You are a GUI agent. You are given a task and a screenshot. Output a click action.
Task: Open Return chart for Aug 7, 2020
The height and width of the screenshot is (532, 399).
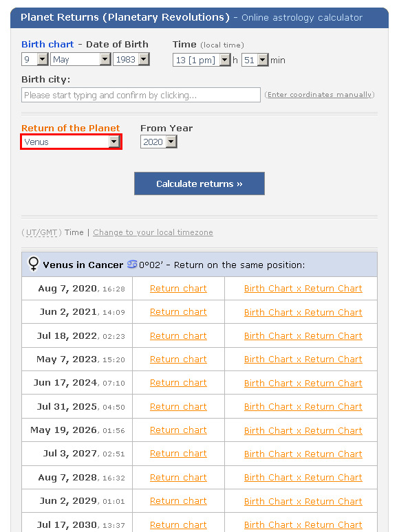[178, 289]
